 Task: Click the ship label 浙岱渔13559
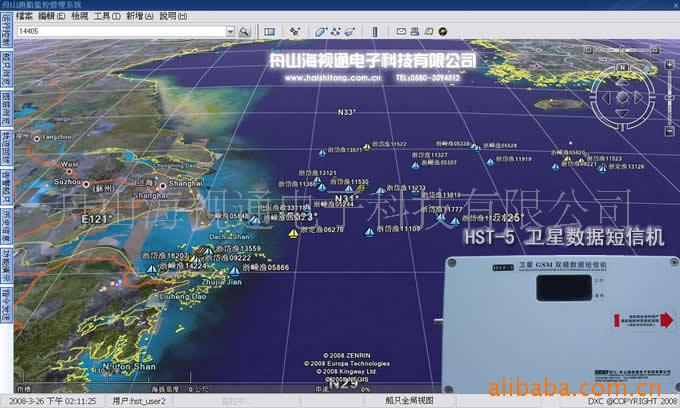(x=239, y=248)
